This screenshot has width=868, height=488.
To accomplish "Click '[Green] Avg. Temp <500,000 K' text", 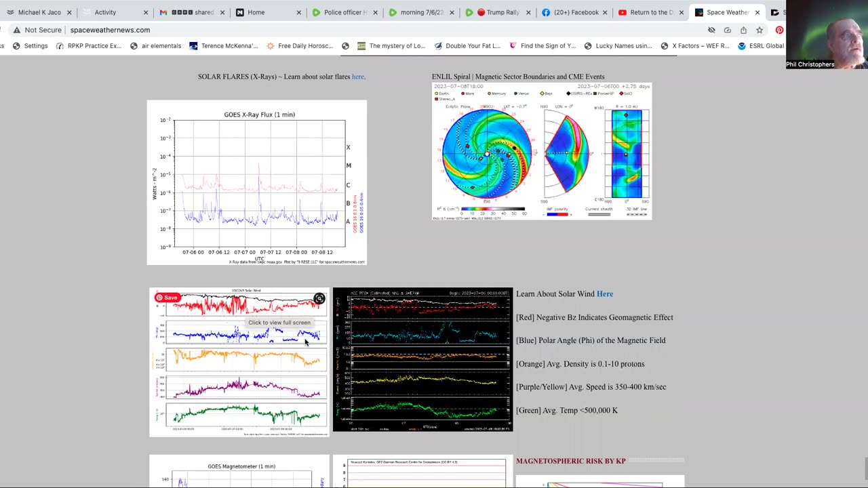I will (567, 410).
